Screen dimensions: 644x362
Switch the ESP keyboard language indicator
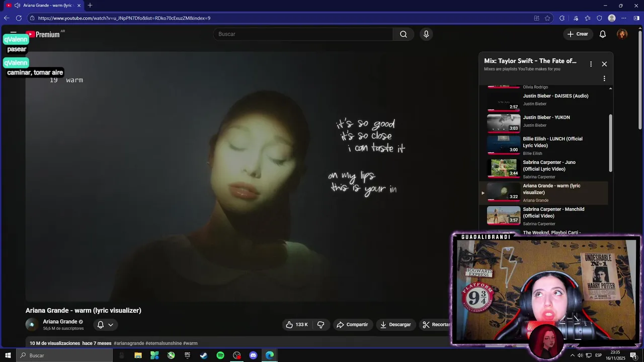[598, 355]
